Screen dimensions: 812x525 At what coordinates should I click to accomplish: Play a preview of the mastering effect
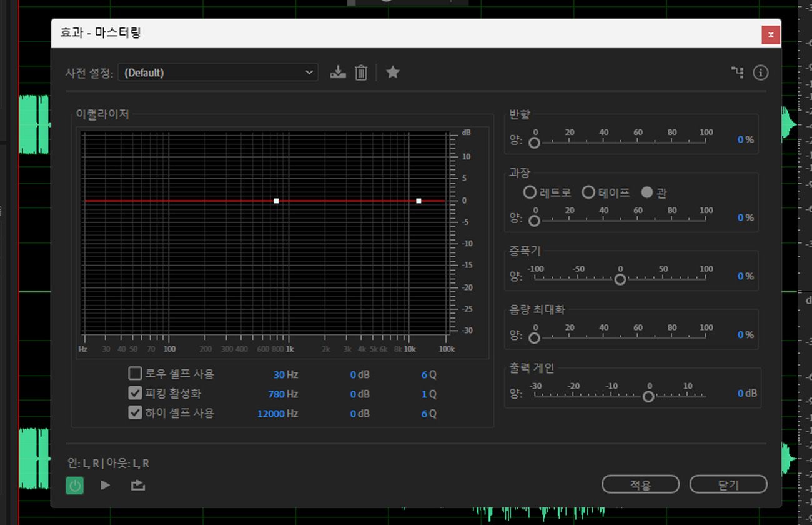105,485
